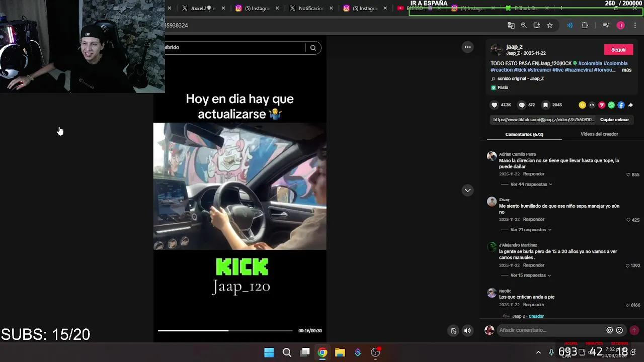Open 'sonido original - Jaap_Z' sound link

[x=520, y=78]
